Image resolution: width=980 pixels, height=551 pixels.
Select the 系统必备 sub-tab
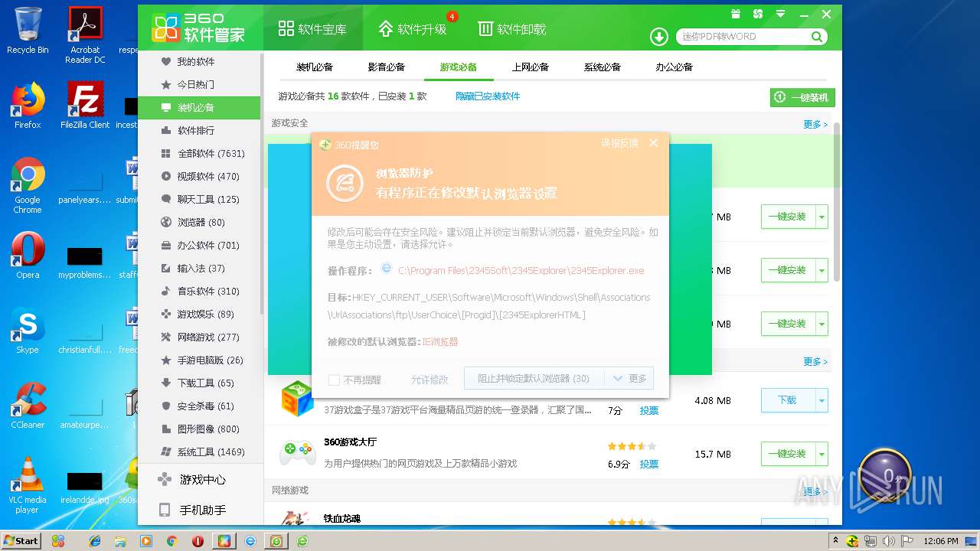click(x=603, y=67)
